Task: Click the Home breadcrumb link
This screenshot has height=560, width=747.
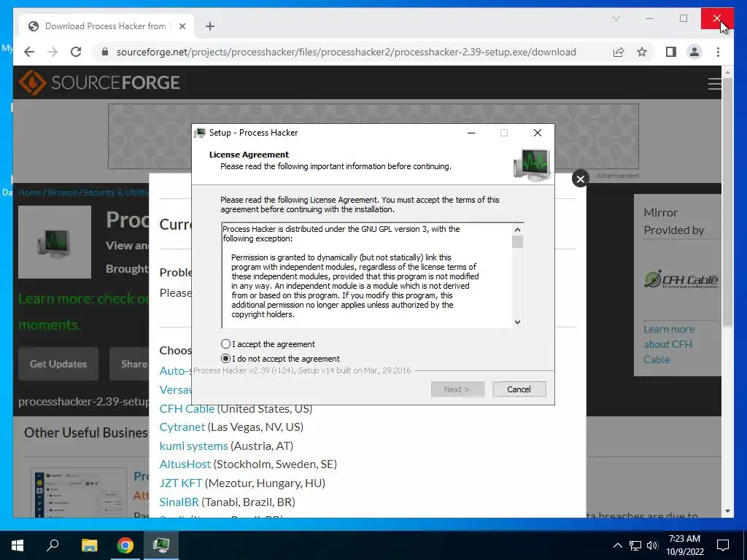Action: tap(29, 192)
